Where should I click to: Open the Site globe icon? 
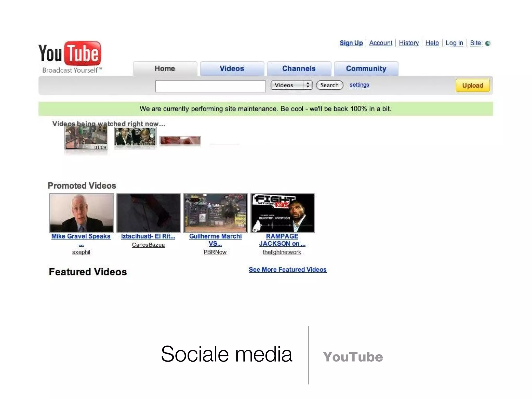pos(488,43)
